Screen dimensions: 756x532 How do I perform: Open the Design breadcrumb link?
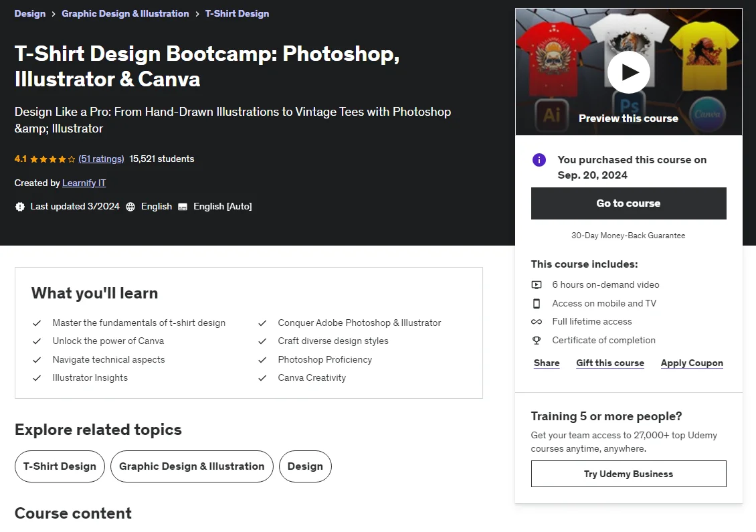click(x=30, y=13)
